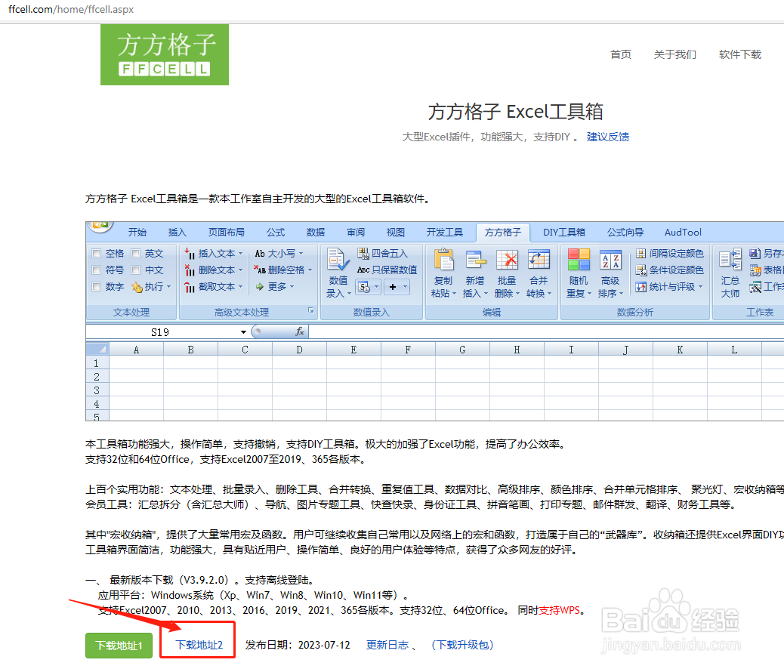
Task: Open the 更新日志 link
Action: [x=387, y=645]
